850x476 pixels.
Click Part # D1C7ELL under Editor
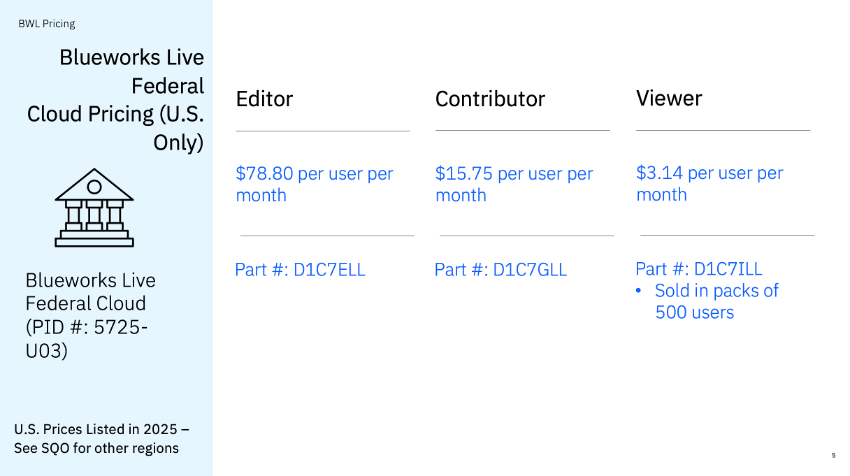(x=301, y=269)
